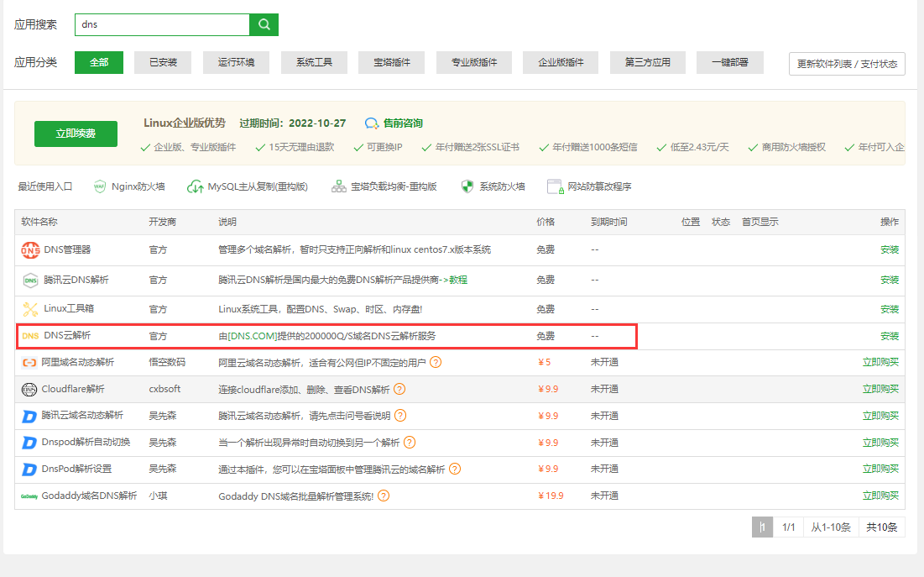Open help icon next to Dnspod解析自动切换 description

click(410, 443)
